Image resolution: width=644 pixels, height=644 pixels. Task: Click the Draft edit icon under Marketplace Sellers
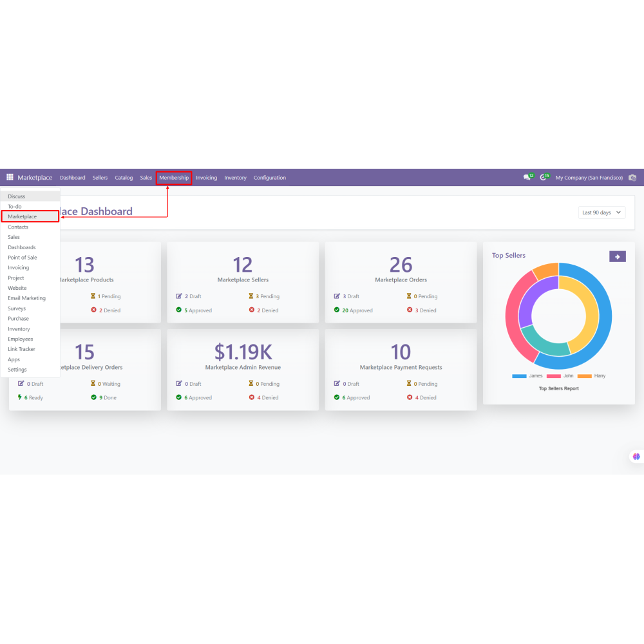[179, 296]
